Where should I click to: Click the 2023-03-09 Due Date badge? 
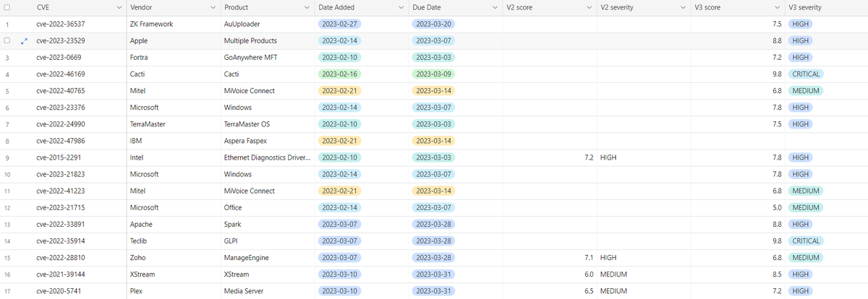[433, 74]
